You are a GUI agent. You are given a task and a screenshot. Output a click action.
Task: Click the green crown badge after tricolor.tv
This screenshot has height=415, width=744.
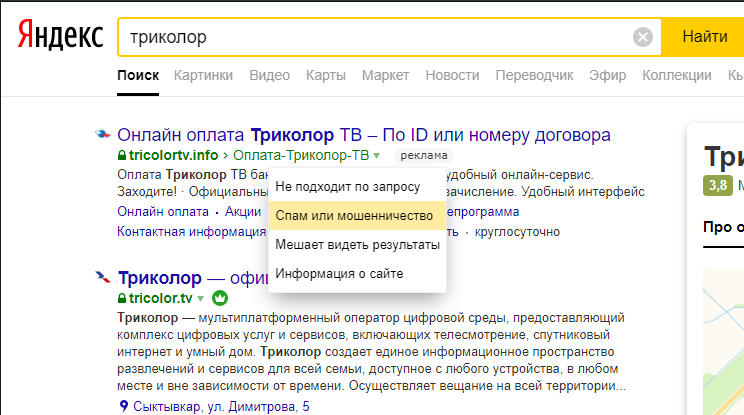(220, 298)
